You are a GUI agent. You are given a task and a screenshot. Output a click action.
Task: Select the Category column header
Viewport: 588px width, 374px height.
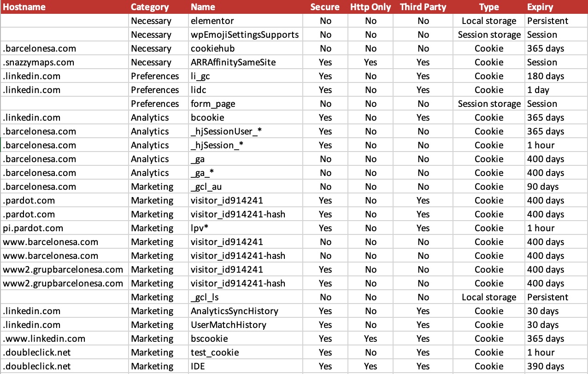pos(150,7)
